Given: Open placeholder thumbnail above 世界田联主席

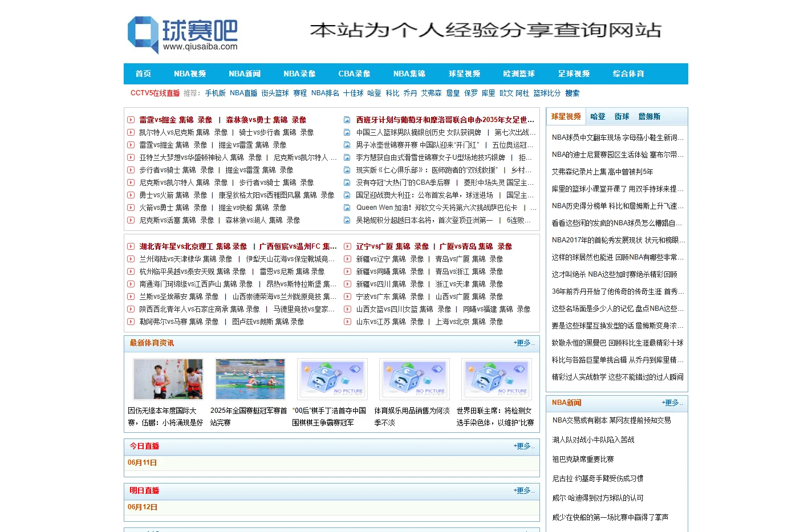Looking at the screenshot, I should tap(497, 379).
